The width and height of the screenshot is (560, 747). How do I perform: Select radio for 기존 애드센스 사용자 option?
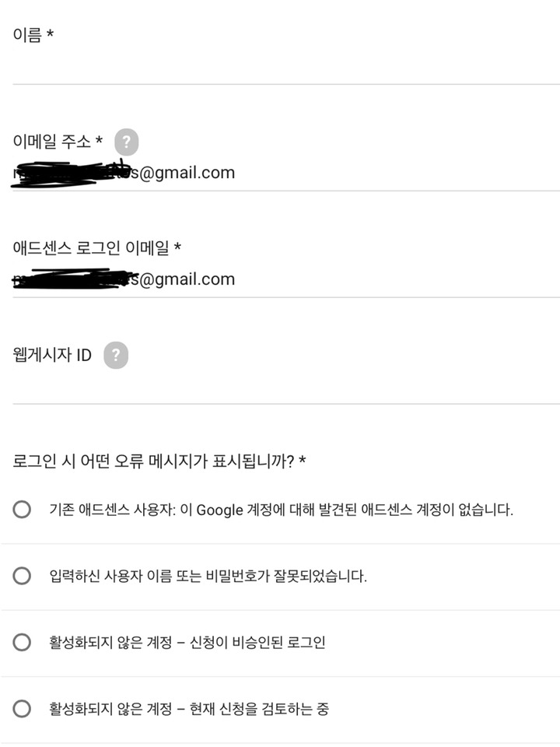click(22, 509)
